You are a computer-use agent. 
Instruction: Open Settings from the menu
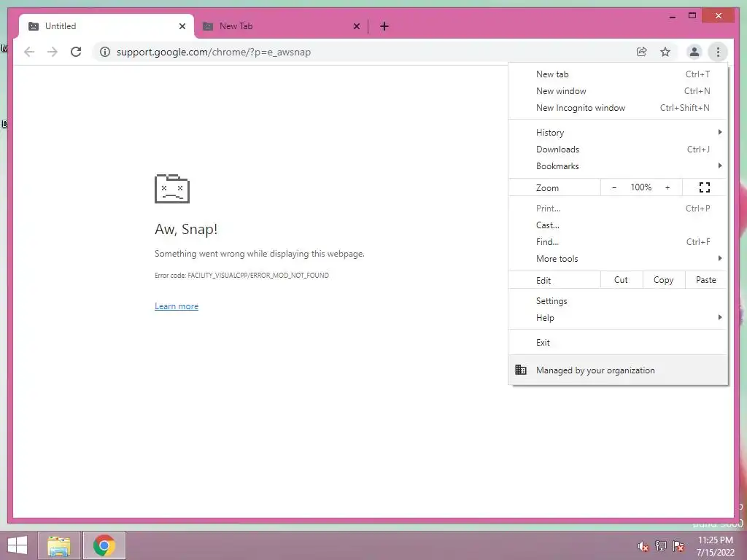pyautogui.click(x=618, y=301)
